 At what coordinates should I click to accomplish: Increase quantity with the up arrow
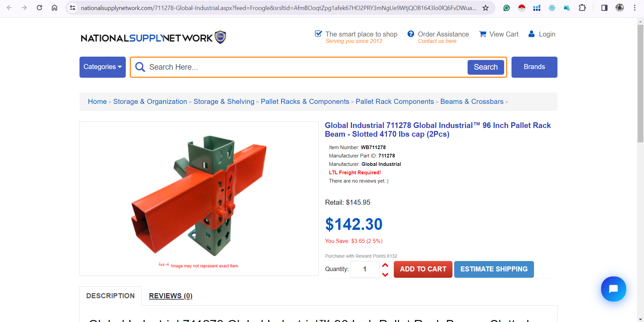pyautogui.click(x=385, y=265)
